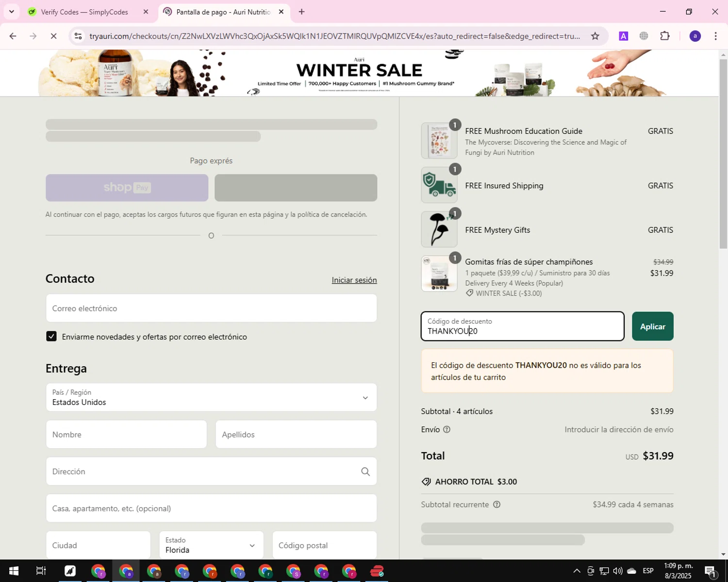Open the globe extension icon
This screenshot has height=582, width=728.
click(x=644, y=36)
